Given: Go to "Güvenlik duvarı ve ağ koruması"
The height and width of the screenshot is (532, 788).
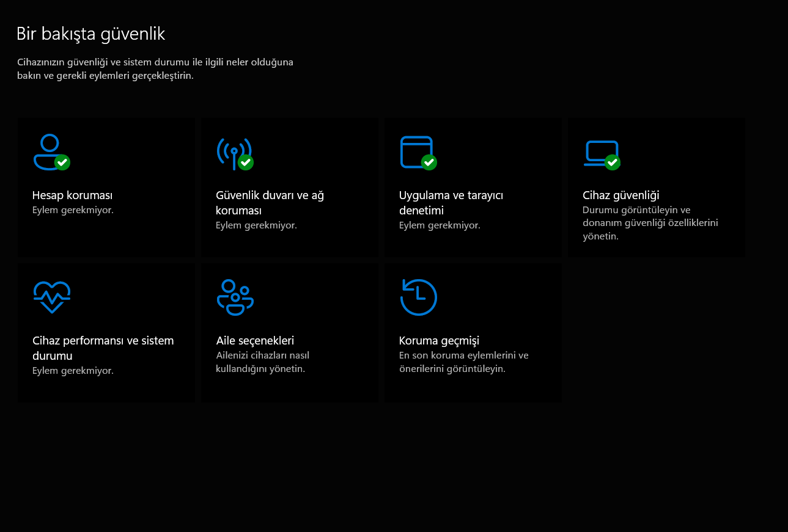Looking at the screenshot, I should click(x=270, y=203).
